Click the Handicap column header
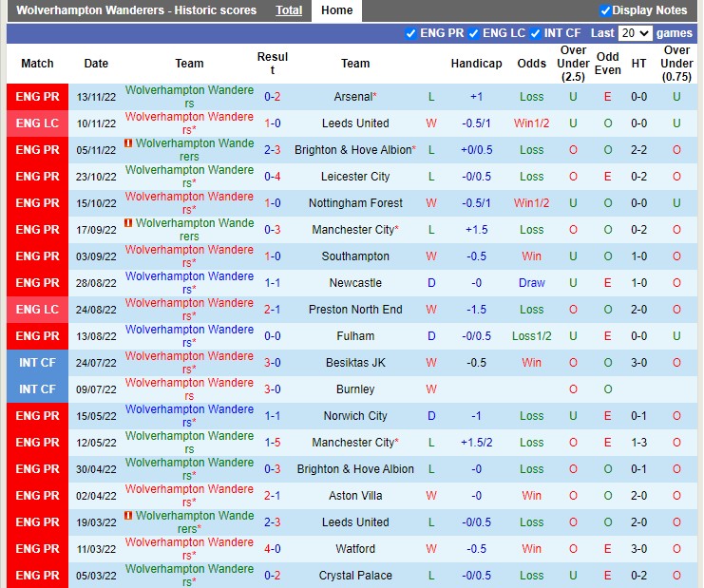704x588 pixels. tap(476, 64)
